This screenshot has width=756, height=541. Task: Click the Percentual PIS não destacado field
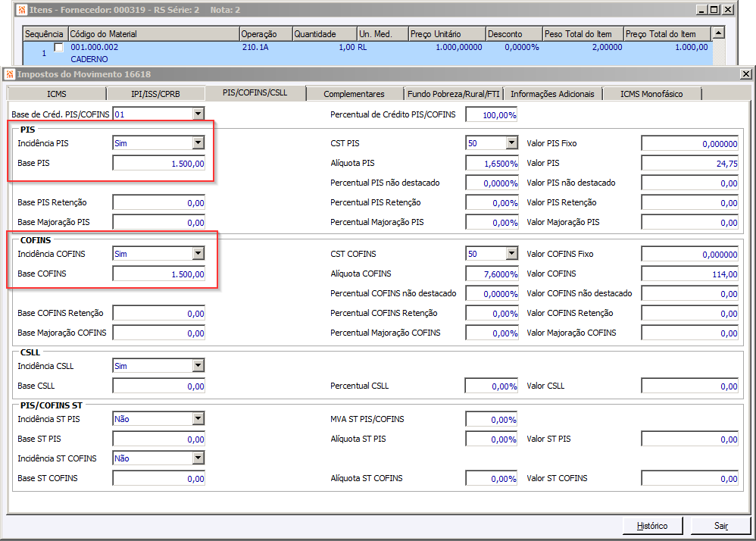pyautogui.click(x=492, y=183)
